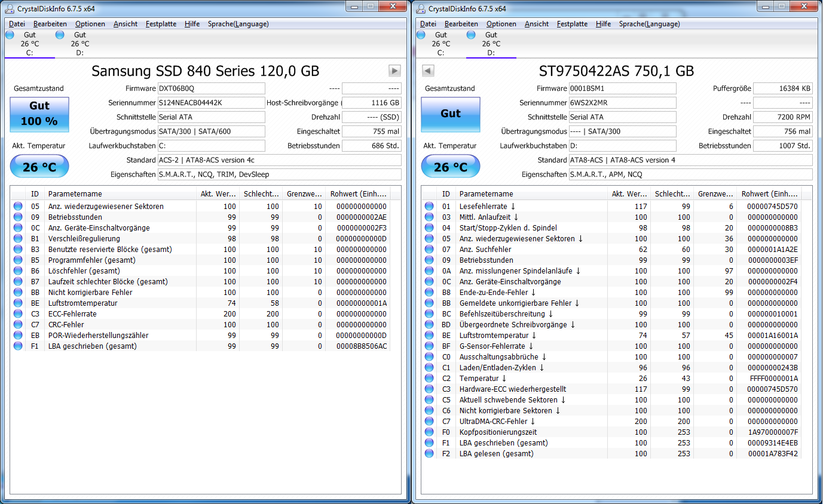Select disk C: tab in right window

coord(440,44)
